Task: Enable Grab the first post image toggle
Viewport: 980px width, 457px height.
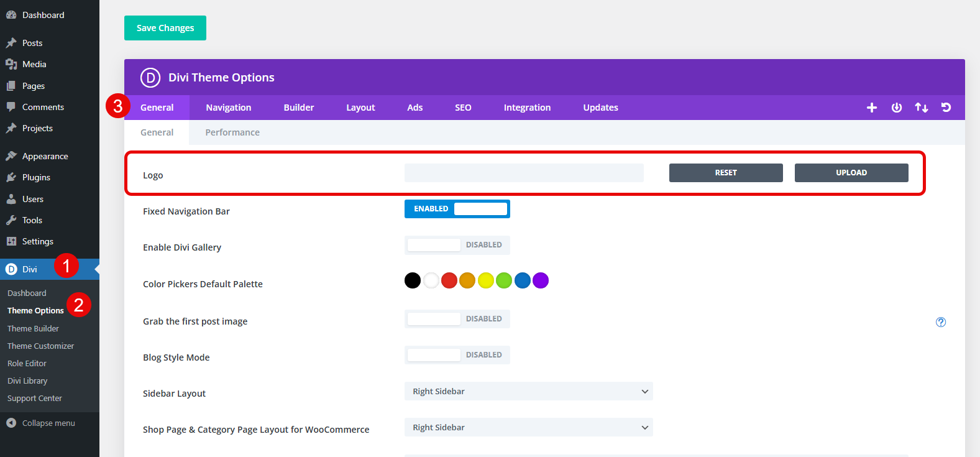Action: point(457,319)
